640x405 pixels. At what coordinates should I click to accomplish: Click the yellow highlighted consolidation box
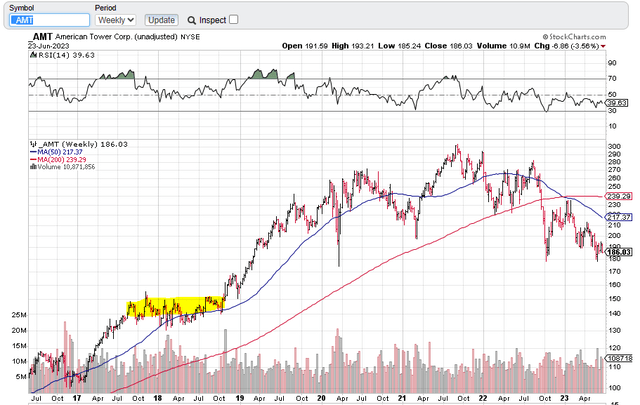(176, 307)
